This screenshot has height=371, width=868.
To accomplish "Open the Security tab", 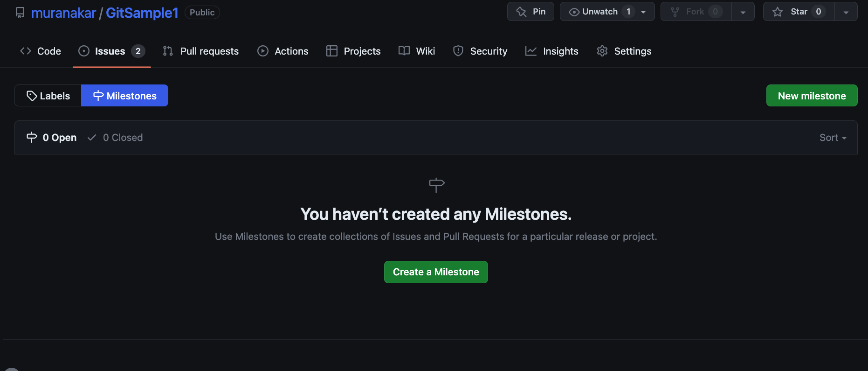I will tap(480, 51).
